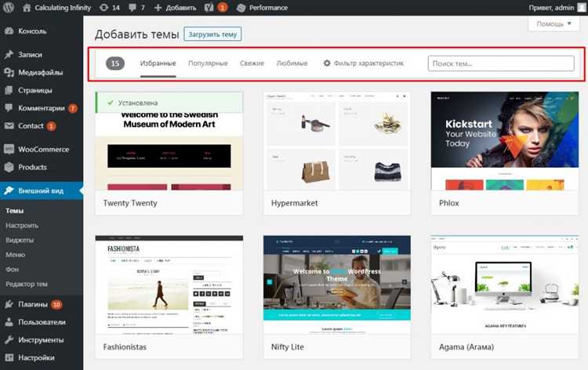Click the Пользователи user icon
Screen dimensions: 588x370
click(9, 322)
